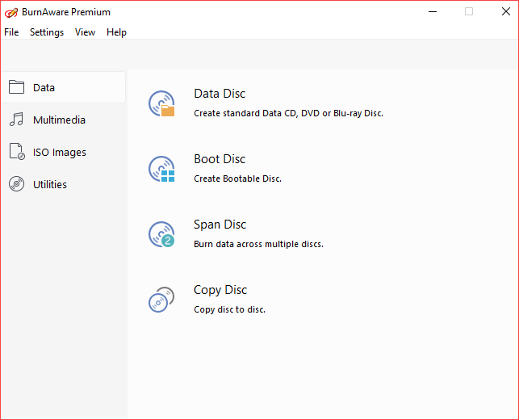Click 'Create standard Data CD, DVD or Blu-ray Disc.' text
The width and height of the screenshot is (519, 420).
[289, 113]
